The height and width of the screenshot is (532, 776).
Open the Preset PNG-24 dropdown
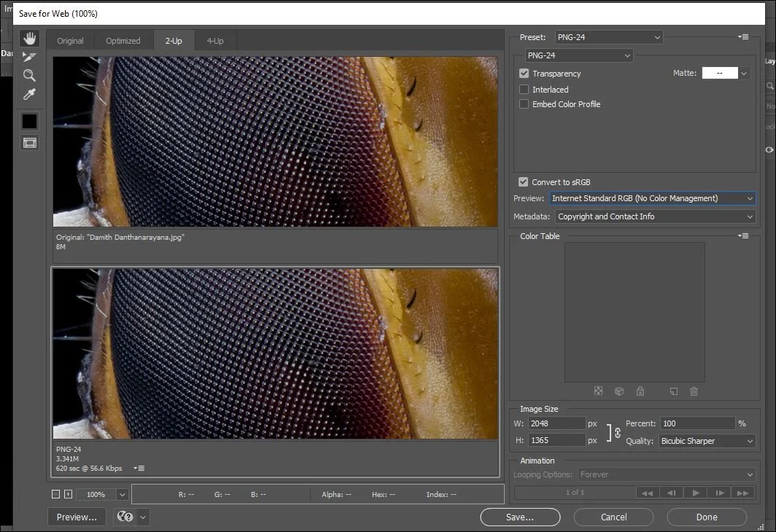609,36
